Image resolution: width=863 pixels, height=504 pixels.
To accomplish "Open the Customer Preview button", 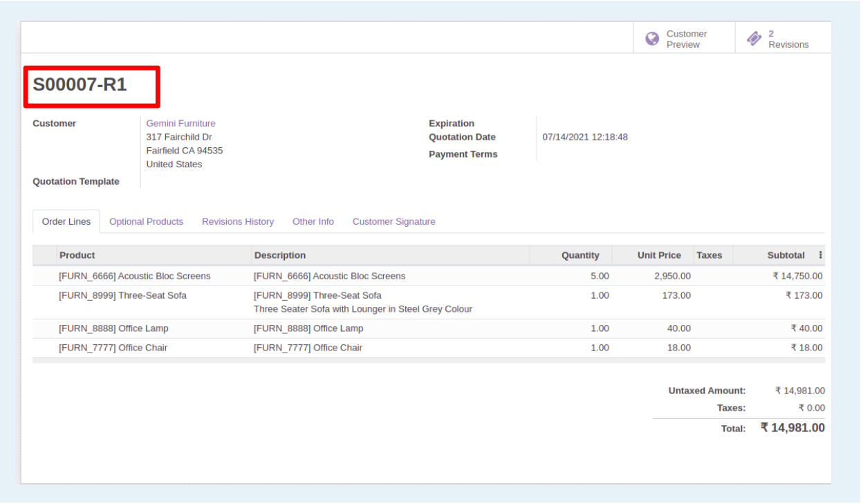I will 684,39.
